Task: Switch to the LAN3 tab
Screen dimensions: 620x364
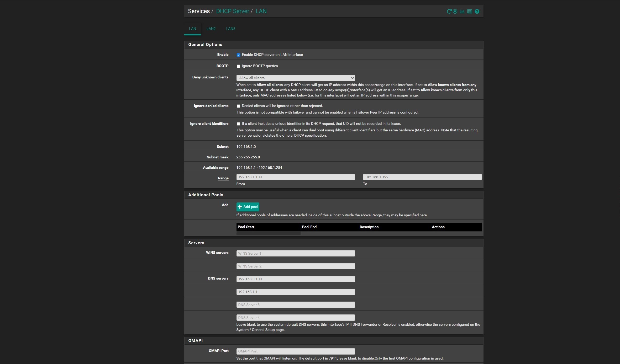Action: 230,29
